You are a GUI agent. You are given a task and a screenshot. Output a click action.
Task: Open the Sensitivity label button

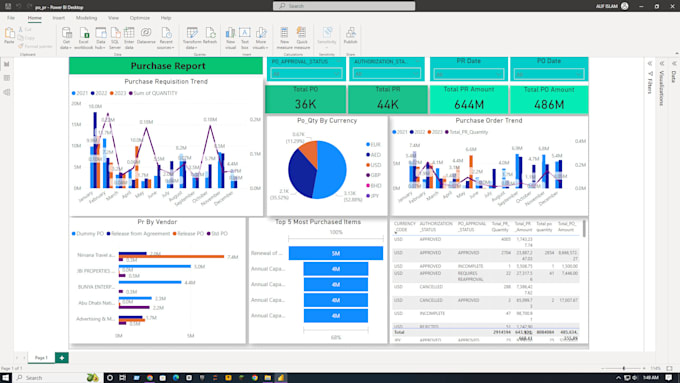[327, 37]
